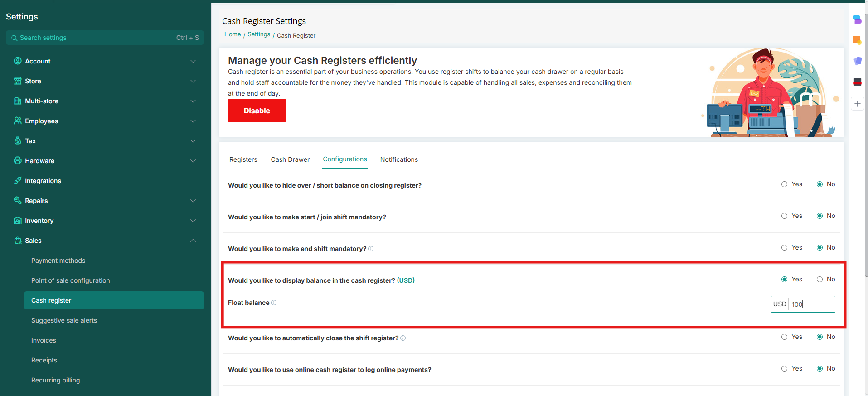Switch to the Cash Drawer tab
The height and width of the screenshot is (396, 868).
290,159
